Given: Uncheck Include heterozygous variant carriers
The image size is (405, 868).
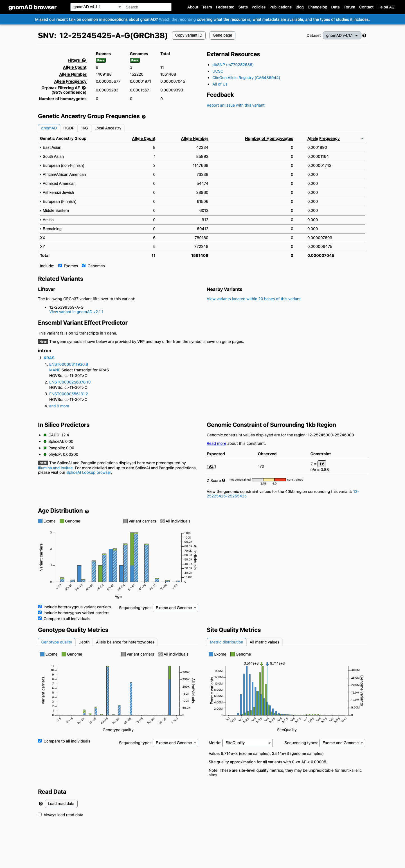Looking at the screenshot, I should [40, 607].
